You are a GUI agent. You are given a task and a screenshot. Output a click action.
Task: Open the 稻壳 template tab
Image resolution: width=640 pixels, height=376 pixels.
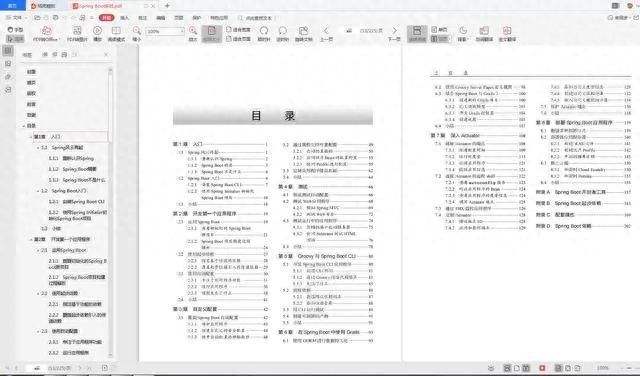[43, 6]
